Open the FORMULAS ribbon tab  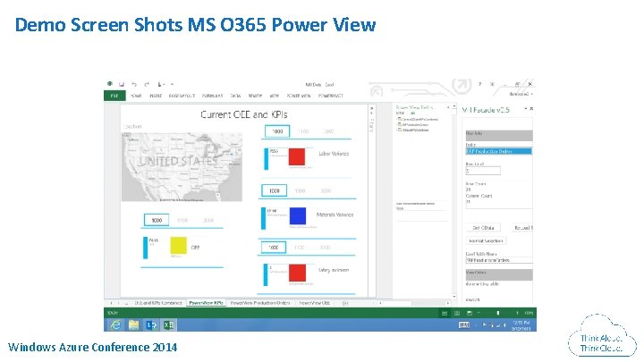tap(212, 96)
